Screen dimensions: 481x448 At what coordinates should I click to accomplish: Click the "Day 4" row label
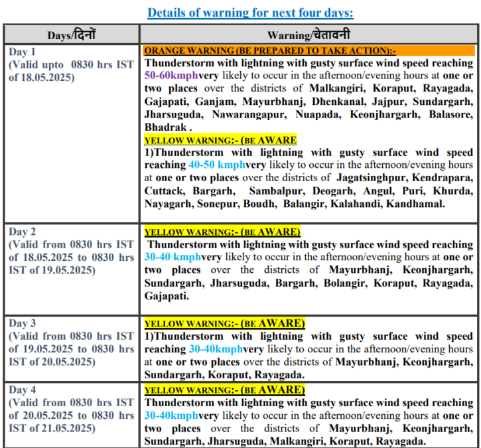(23, 390)
